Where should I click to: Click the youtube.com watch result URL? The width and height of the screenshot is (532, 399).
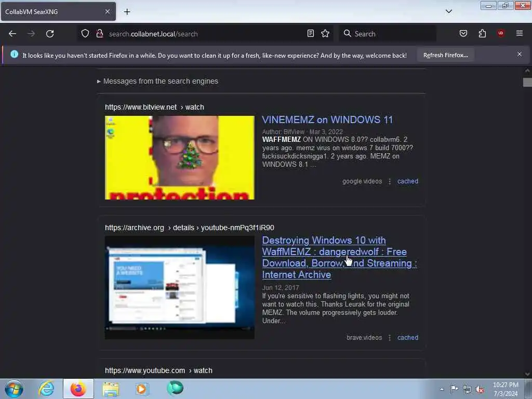click(x=158, y=370)
